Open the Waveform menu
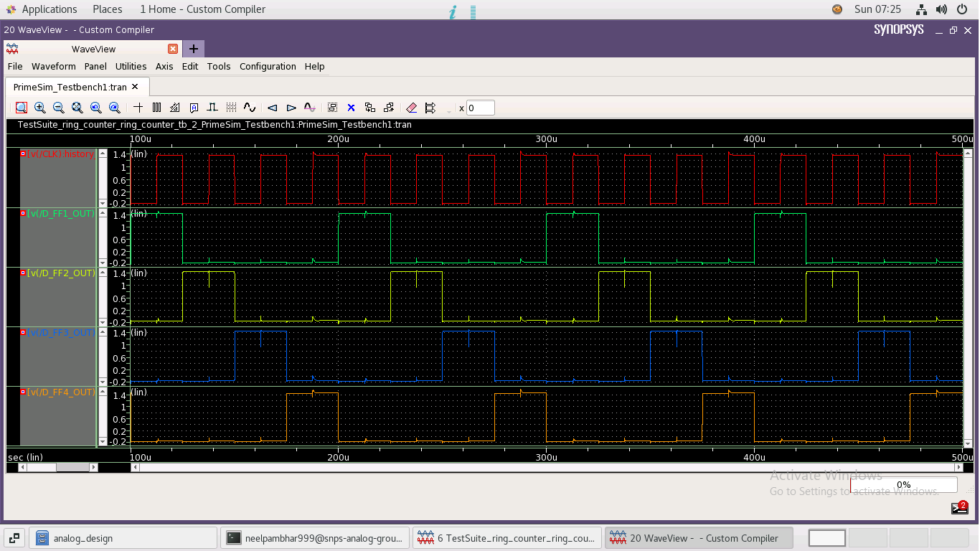The image size is (980, 551). (x=54, y=66)
